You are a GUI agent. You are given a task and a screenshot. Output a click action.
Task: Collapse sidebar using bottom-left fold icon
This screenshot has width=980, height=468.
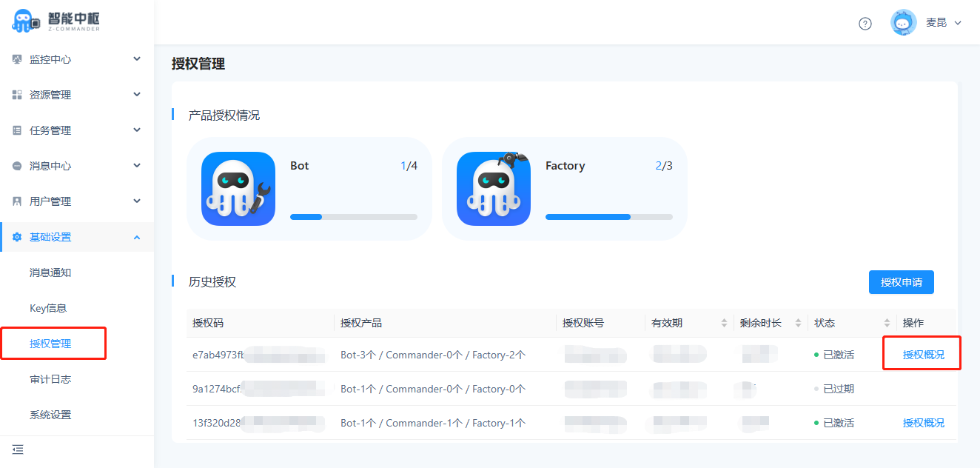(x=18, y=449)
